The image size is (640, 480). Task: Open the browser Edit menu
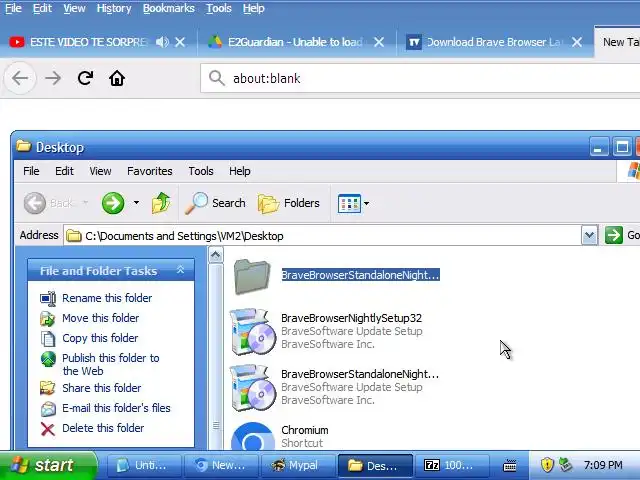tap(42, 8)
